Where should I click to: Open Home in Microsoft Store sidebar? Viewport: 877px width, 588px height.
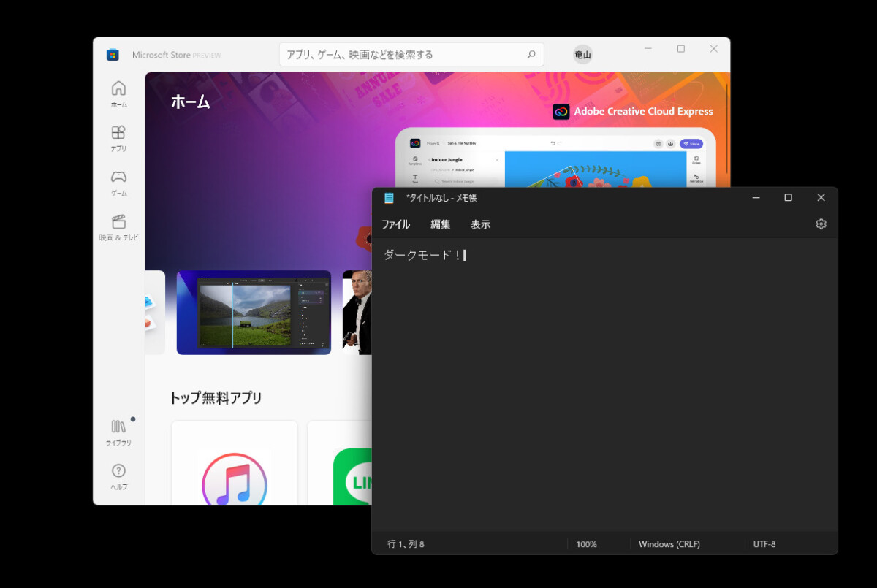(118, 94)
